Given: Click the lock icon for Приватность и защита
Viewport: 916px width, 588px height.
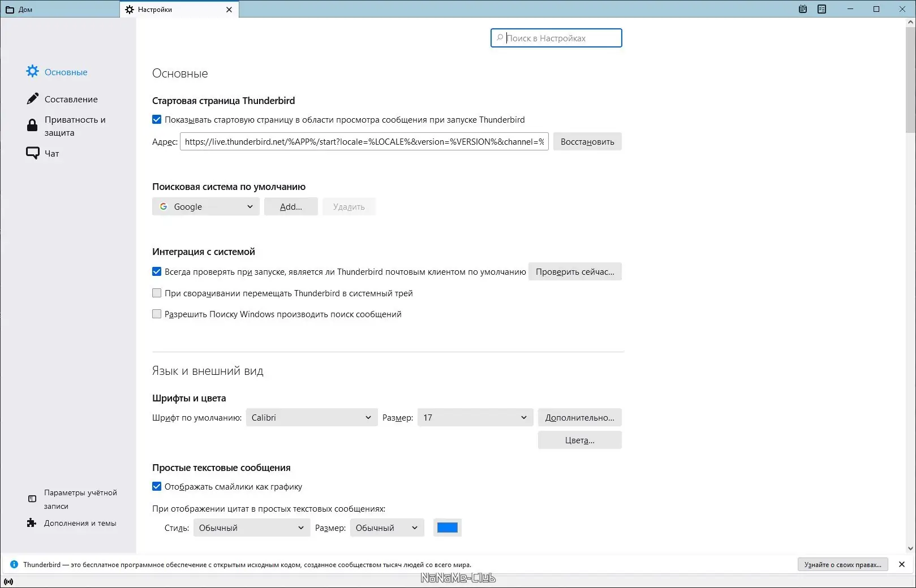Looking at the screenshot, I should [x=32, y=125].
